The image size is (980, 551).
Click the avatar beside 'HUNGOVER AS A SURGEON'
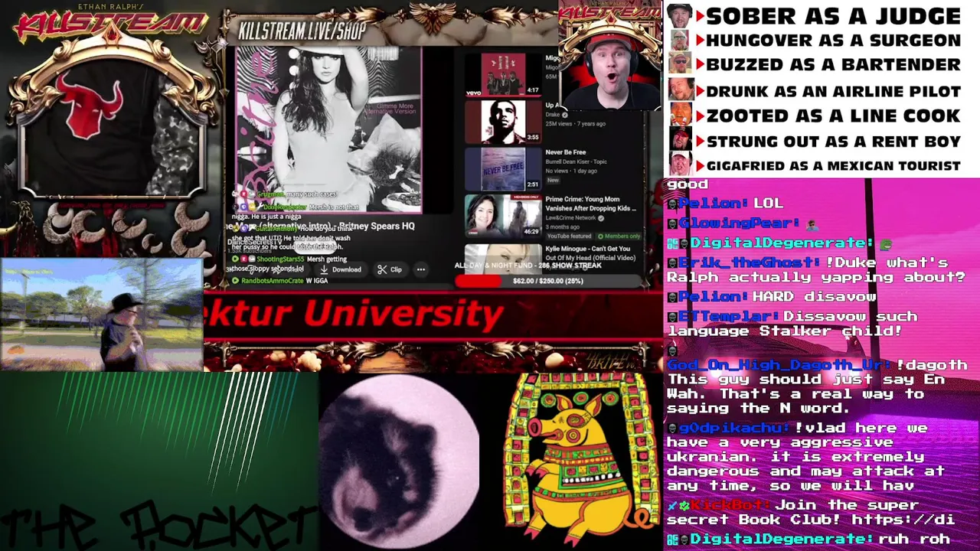click(679, 40)
